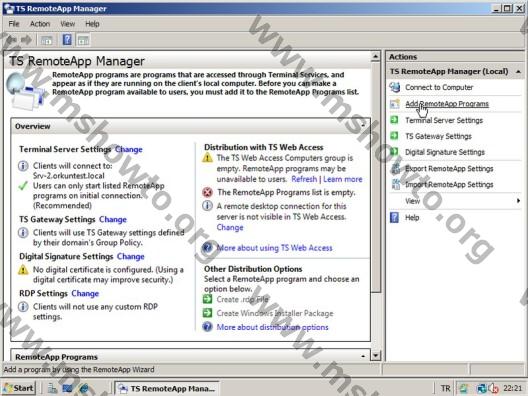Click the TS Gateway Settings green arrow icon
The height and width of the screenshot is (396, 528).
394,136
